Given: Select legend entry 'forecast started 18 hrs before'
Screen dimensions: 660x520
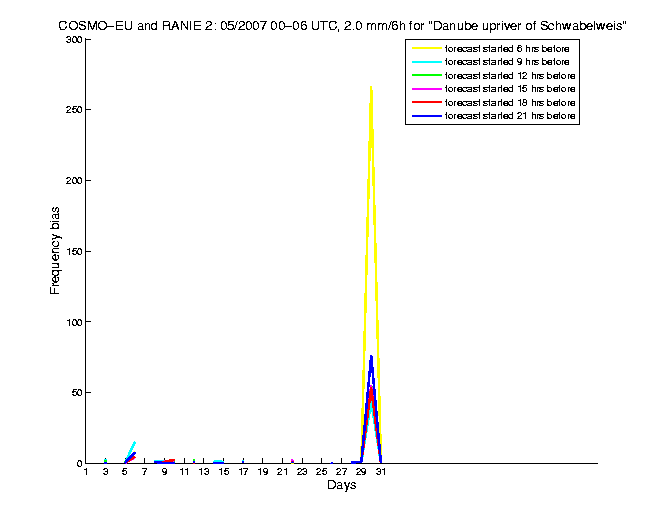Looking at the screenshot, I should click(x=510, y=103).
